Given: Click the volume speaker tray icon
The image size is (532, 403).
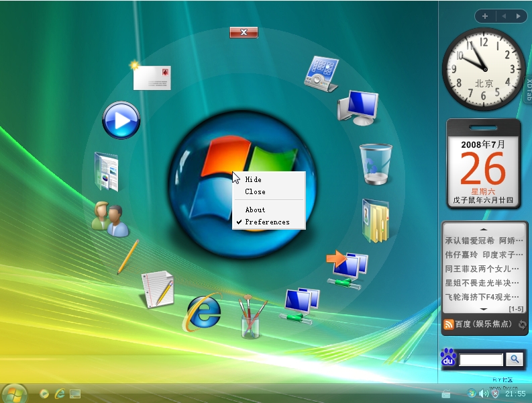Looking at the screenshot, I should coord(483,394).
